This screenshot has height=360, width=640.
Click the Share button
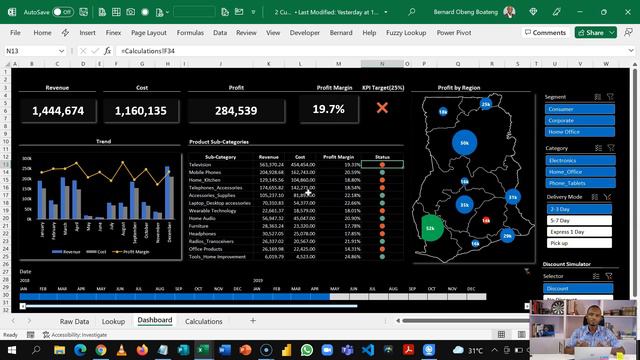click(x=591, y=32)
